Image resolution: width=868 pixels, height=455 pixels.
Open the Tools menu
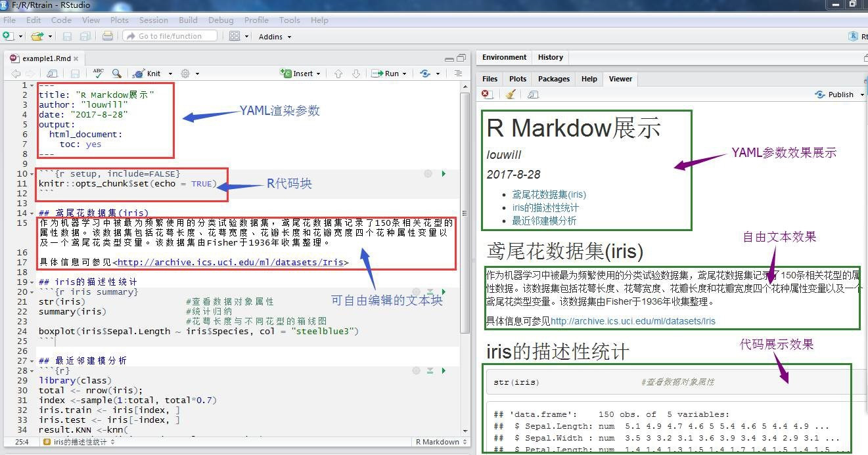click(x=289, y=20)
